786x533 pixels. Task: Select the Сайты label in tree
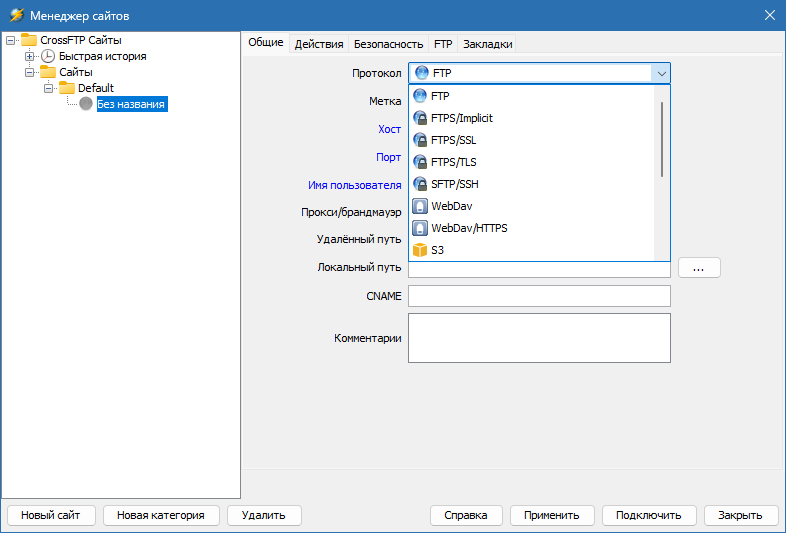coord(76,72)
